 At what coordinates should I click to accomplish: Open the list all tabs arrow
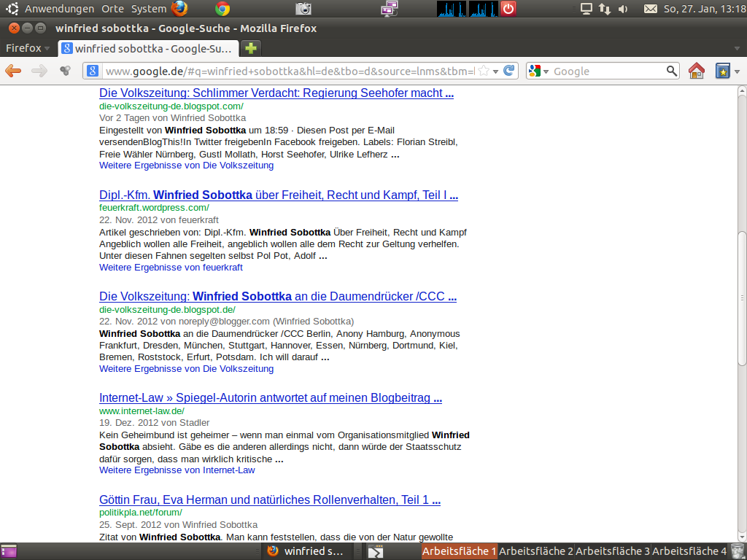coord(737,48)
